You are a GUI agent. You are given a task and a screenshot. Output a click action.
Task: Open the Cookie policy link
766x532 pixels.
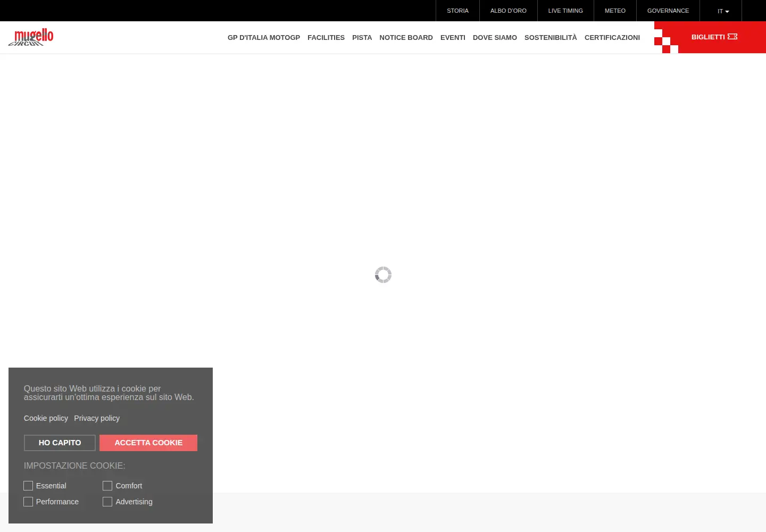click(46, 418)
